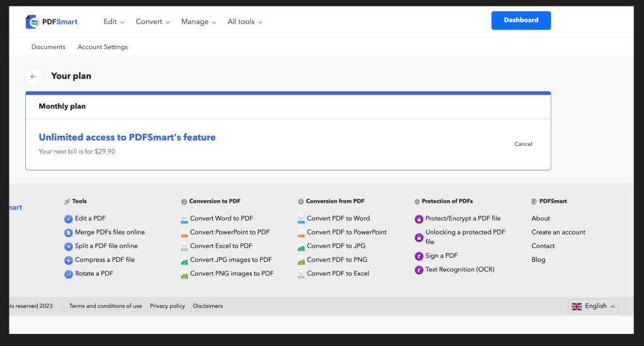This screenshot has height=346, width=644.
Task: Click Cancel on the Monthly plan
Action: (523, 144)
